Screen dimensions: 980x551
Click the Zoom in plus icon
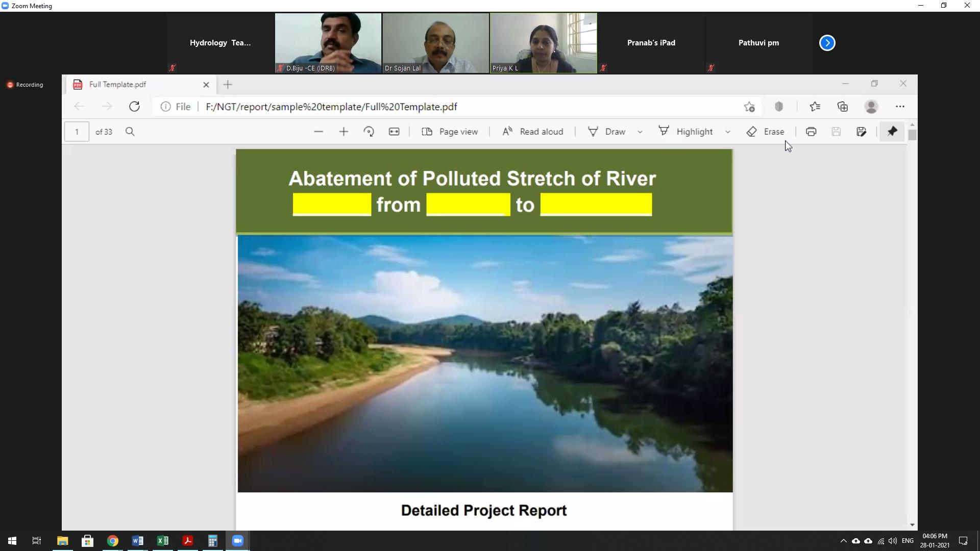point(344,132)
